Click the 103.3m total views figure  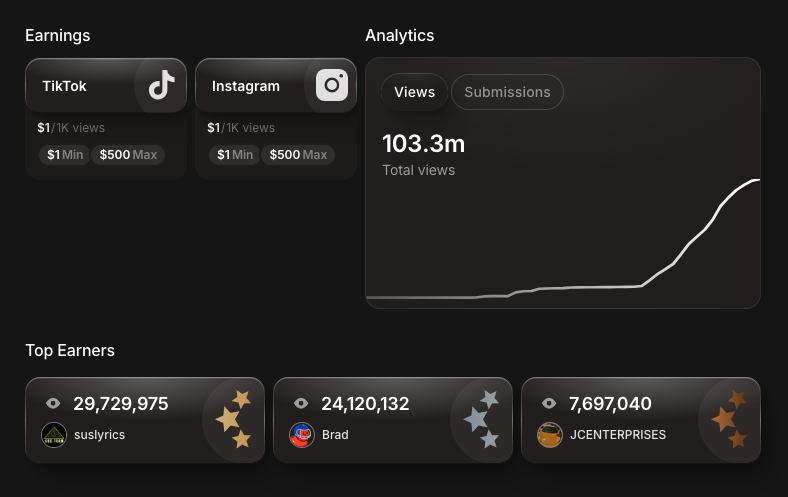(x=424, y=144)
